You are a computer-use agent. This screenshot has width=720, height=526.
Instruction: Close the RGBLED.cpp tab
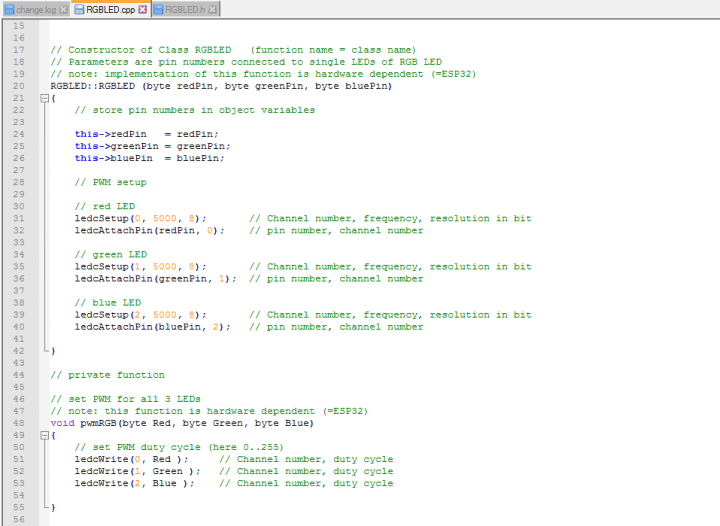tap(143, 10)
